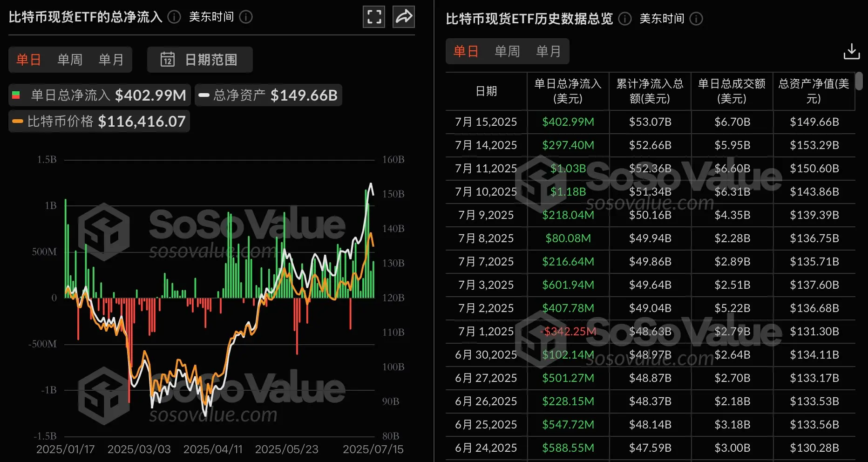The height and width of the screenshot is (462, 868).
Task: Click 单日总净流入(美元) column header
Action: click(x=568, y=91)
